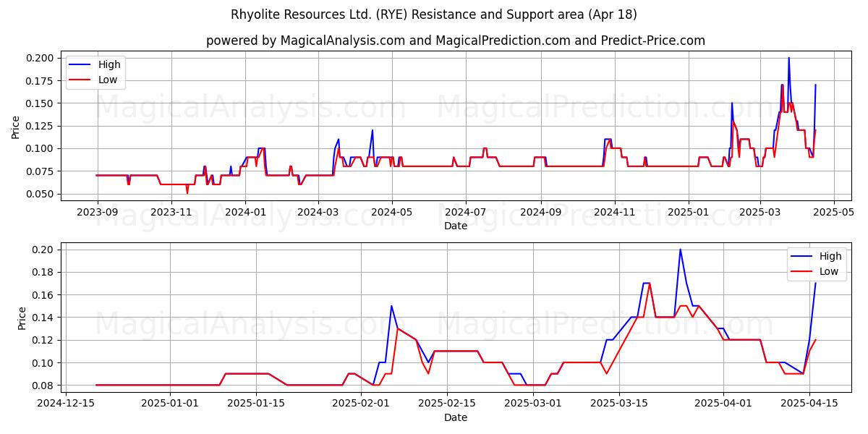Click the '0.175' price label on top chart
The height and width of the screenshot is (434, 868).
pos(41,80)
